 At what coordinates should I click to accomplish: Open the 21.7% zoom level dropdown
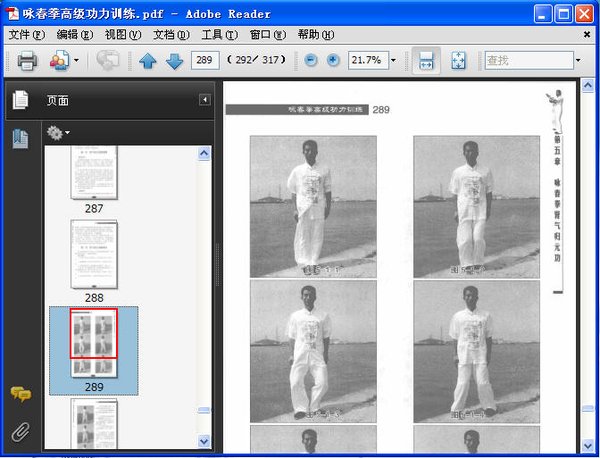[x=393, y=61]
